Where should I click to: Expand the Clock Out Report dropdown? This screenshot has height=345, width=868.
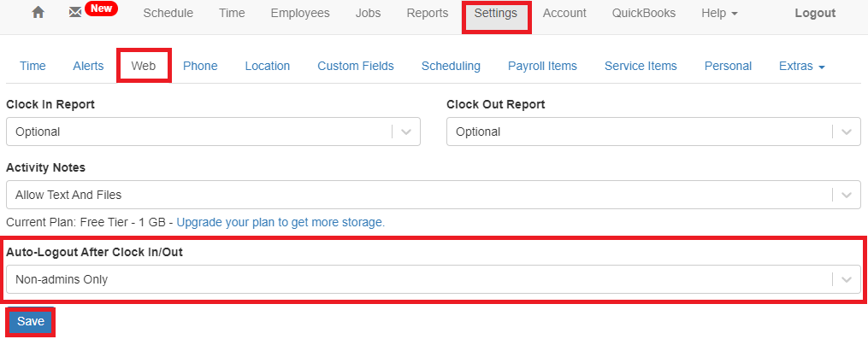652,132
